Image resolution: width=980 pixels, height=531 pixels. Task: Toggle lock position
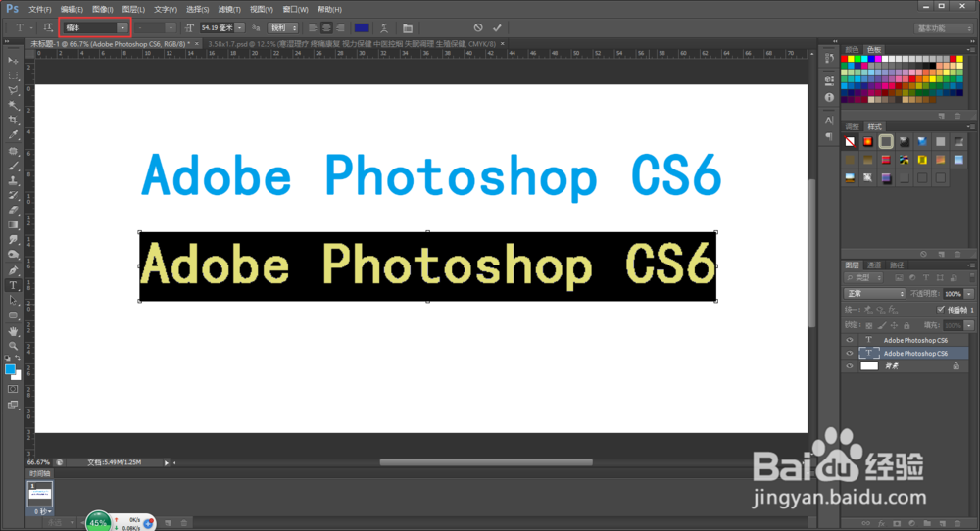point(894,325)
